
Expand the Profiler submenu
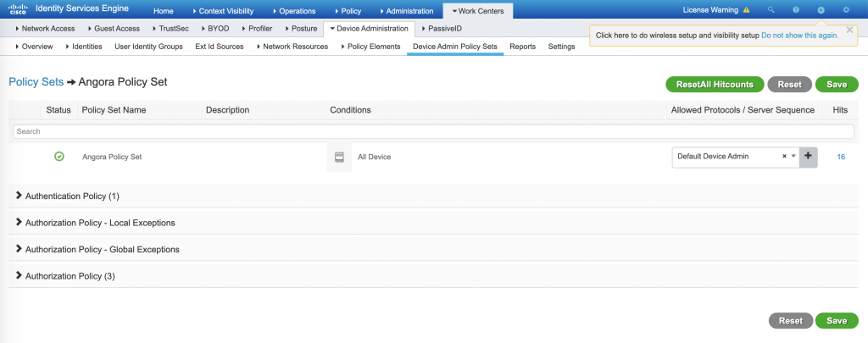click(x=258, y=28)
